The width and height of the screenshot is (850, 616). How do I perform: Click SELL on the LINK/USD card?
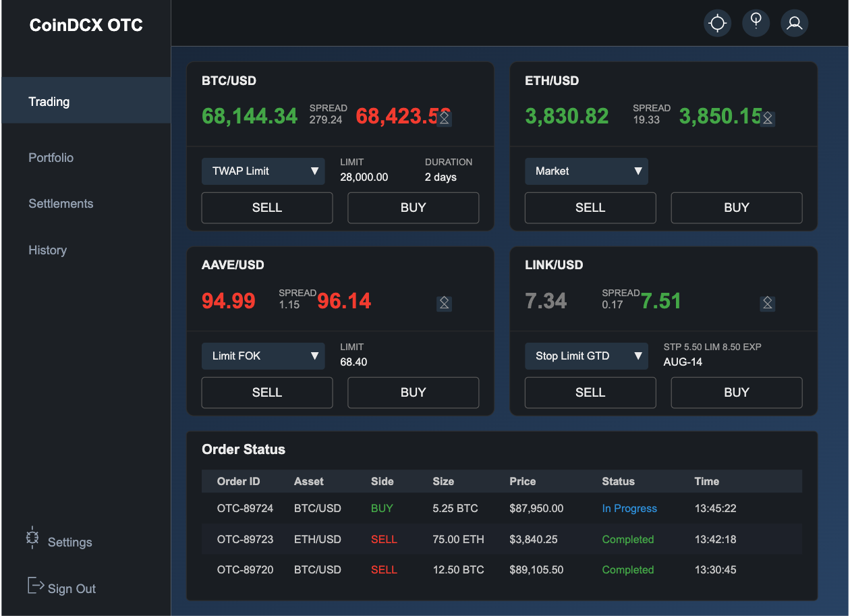coord(590,393)
